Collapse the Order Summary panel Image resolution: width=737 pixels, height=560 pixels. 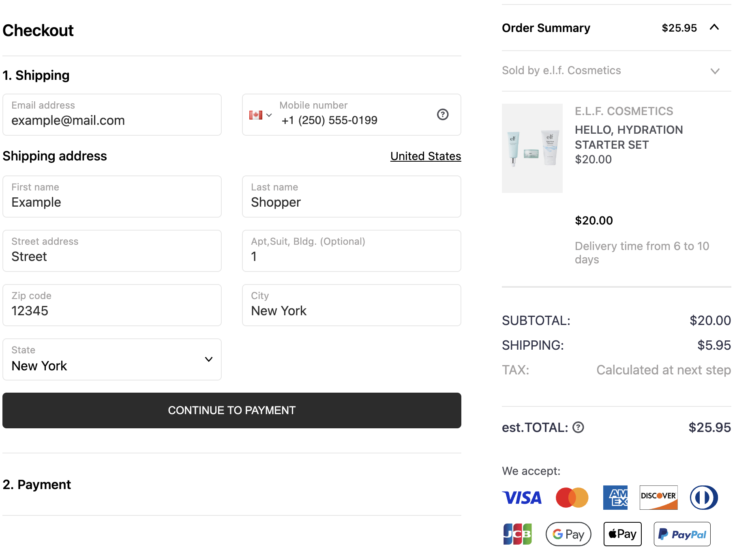click(714, 27)
